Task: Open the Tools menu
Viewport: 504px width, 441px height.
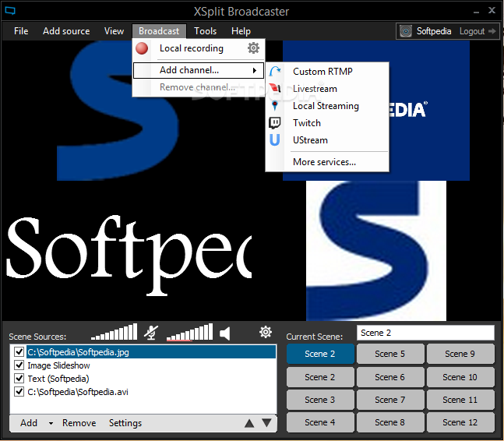Action: tap(205, 31)
